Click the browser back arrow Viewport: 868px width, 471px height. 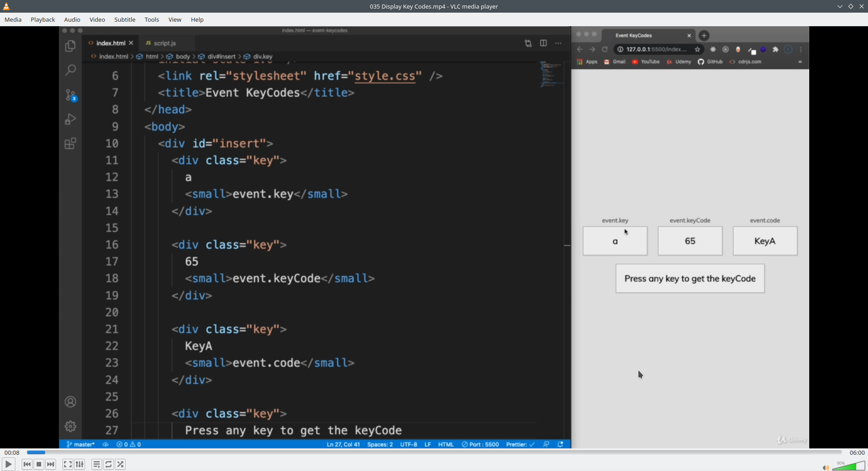pyautogui.click(x=580, y=50)
